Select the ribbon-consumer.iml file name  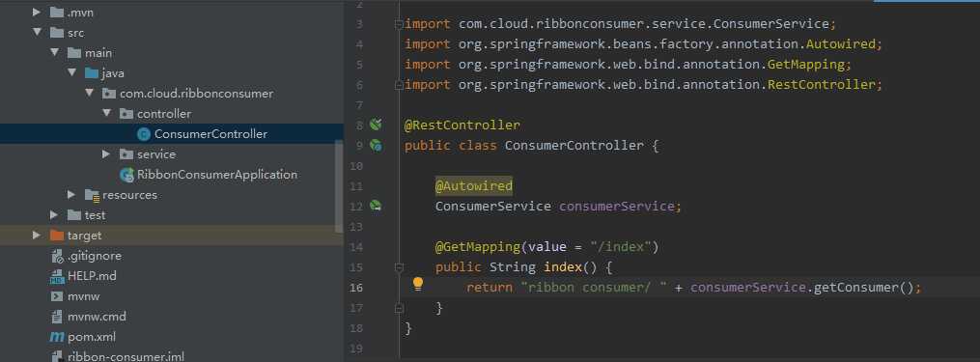tap(126, 357)
